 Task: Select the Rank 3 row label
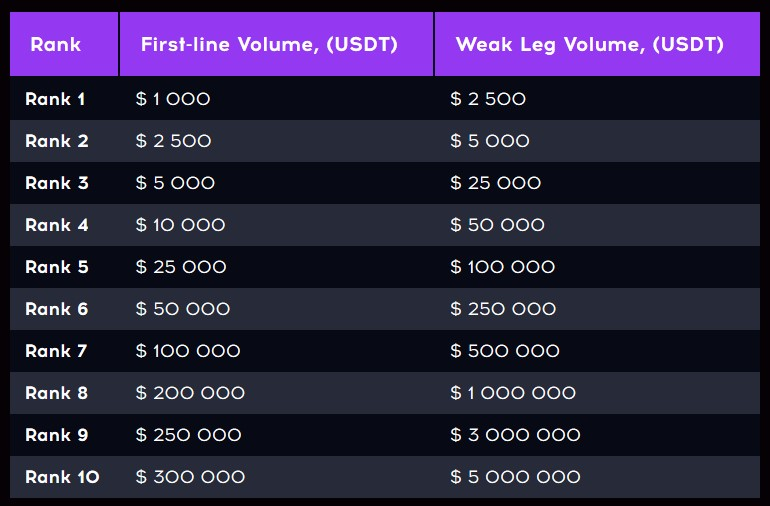[57, 183]
